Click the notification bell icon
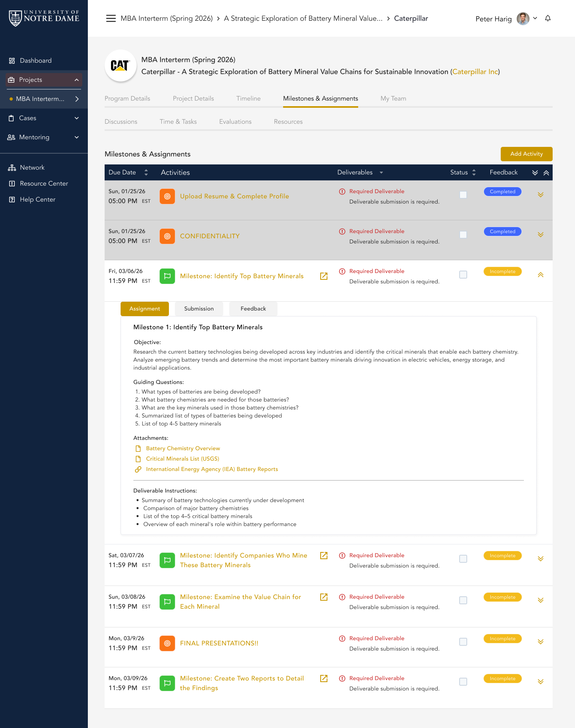The image size is (575, 728). pos(548,18)
